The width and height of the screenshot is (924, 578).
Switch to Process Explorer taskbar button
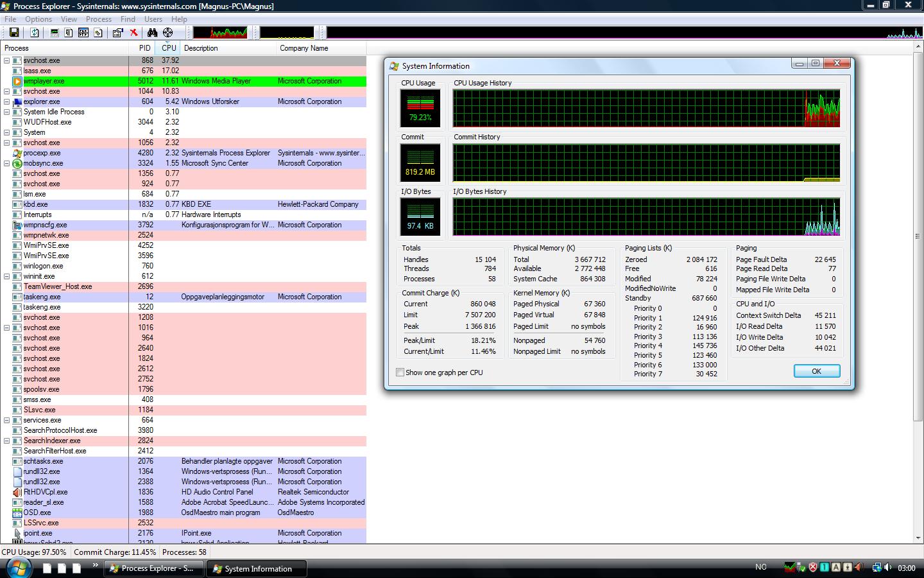coord(154,568)
